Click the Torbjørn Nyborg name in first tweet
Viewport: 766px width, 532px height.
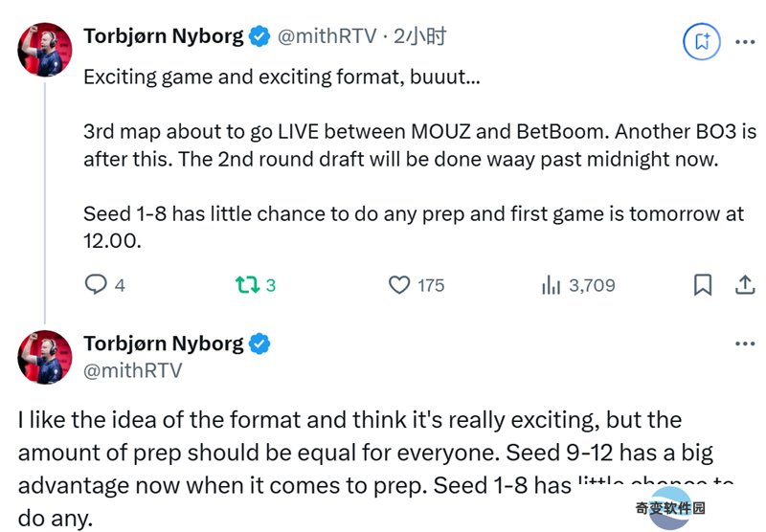pyautogui.click(x=164, y=36)
